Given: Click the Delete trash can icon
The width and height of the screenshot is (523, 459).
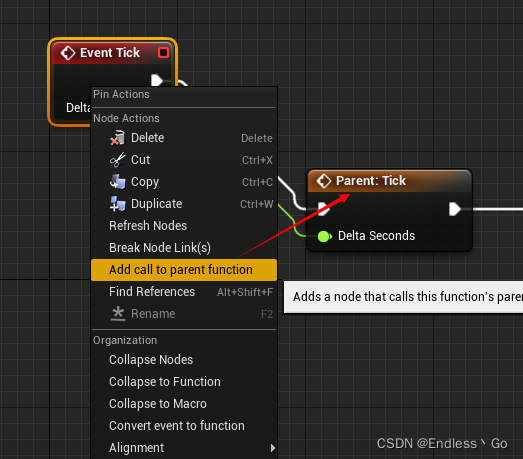Looking at the screenshot, I should (117, 138).
